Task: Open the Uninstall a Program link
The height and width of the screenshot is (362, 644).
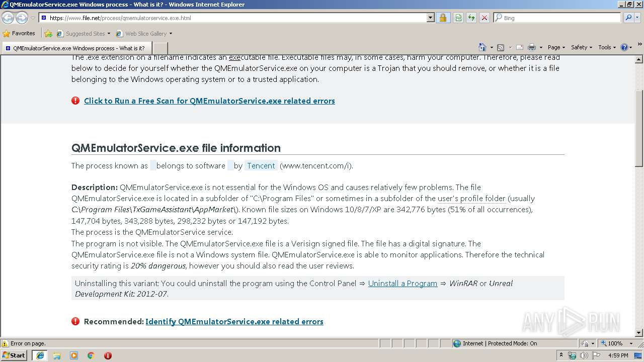Action: point(403,283)
